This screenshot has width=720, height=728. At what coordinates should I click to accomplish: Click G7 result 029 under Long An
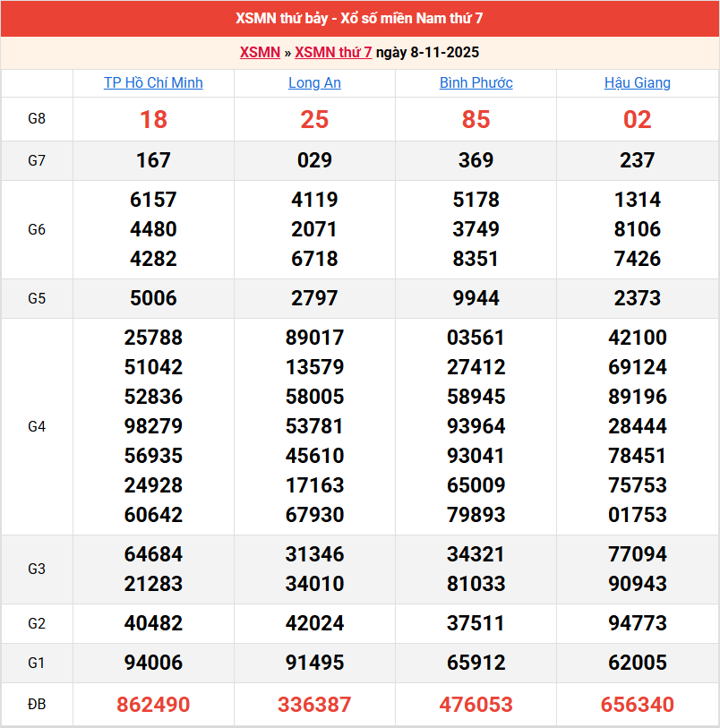tap(314, 160)
